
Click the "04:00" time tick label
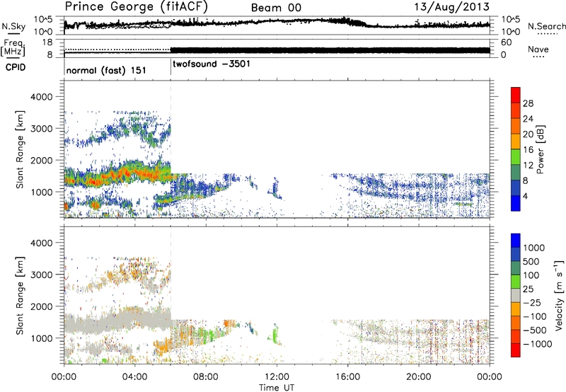(x=134, y=377)
